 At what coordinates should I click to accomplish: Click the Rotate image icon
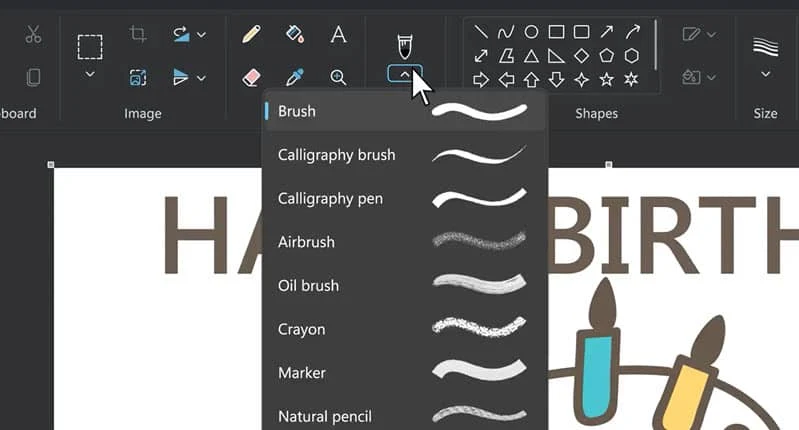181,34
